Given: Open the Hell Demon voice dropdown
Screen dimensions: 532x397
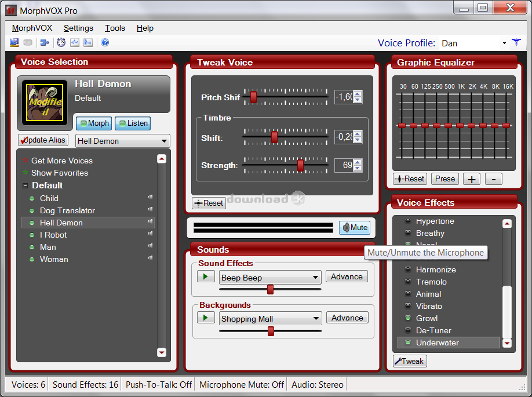Looking at the screenshot, I should pos(164,141).
